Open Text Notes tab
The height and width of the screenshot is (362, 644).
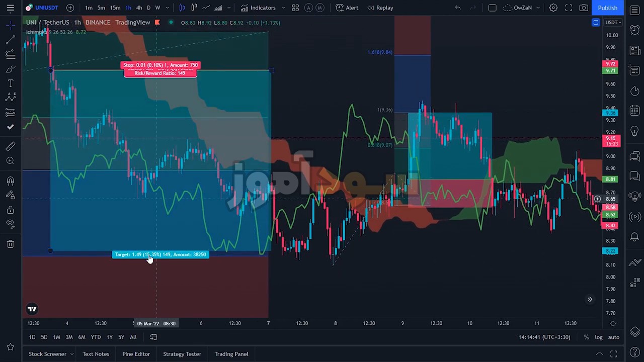pos(96,354)
